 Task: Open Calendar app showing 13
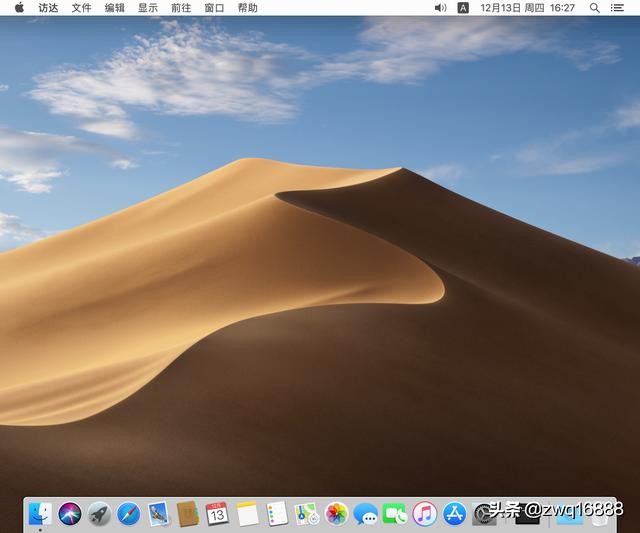[x=217, y=514]
